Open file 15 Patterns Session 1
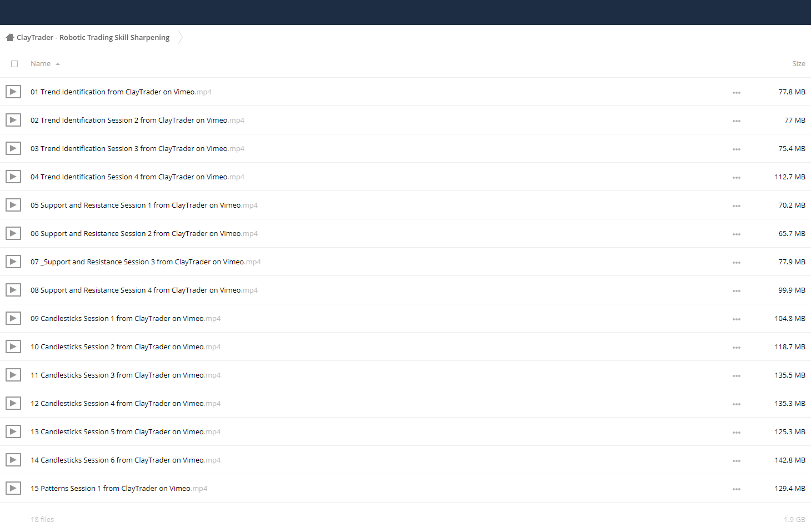811x532 pixels. click(x=119, y=489)
